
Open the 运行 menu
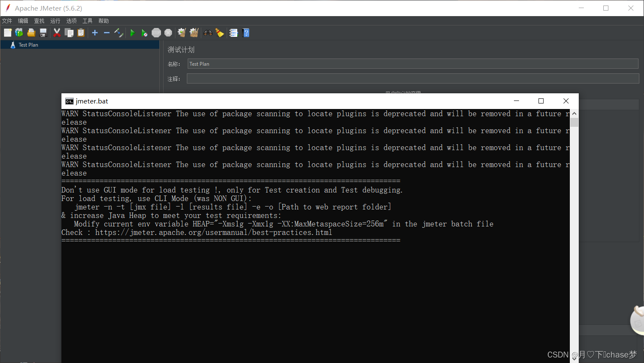pyautogui.click(x=55, y=21)
